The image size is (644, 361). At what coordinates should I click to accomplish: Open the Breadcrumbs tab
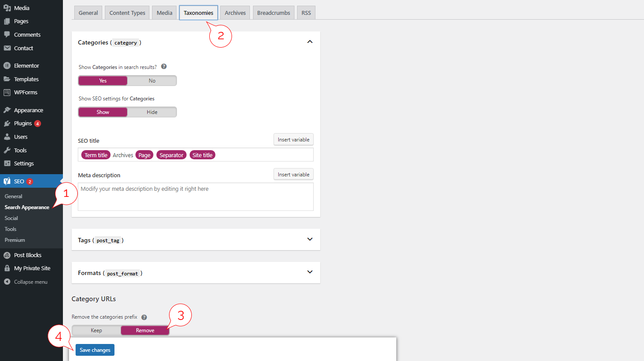click(274, 13)
